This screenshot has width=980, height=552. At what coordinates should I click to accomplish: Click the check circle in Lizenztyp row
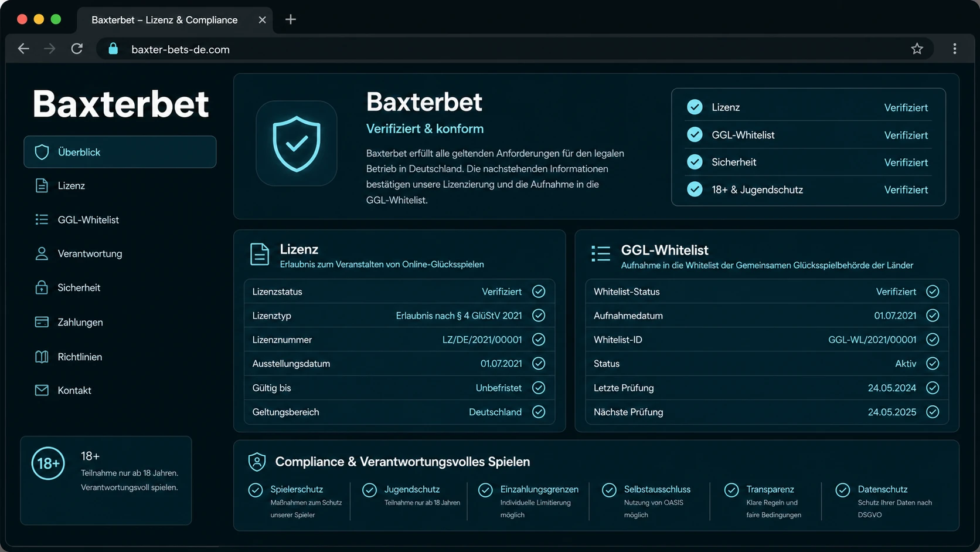click(539, 316)
